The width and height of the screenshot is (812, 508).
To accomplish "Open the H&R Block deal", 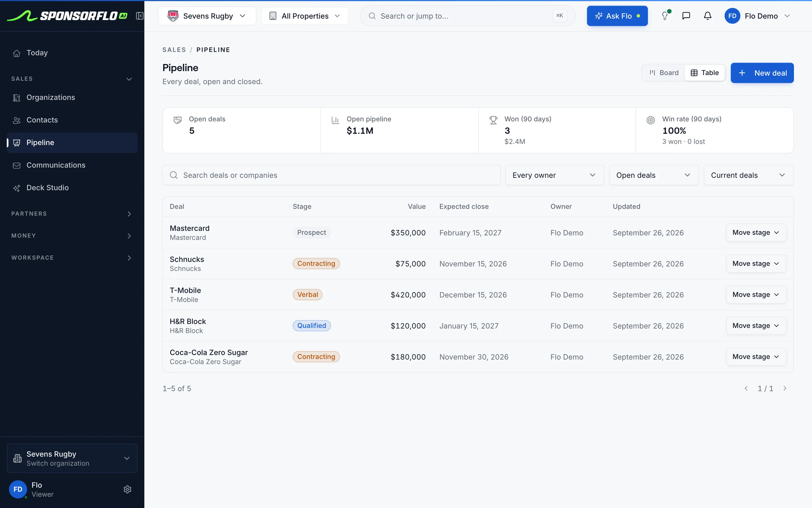I will (x=188, y=321).
